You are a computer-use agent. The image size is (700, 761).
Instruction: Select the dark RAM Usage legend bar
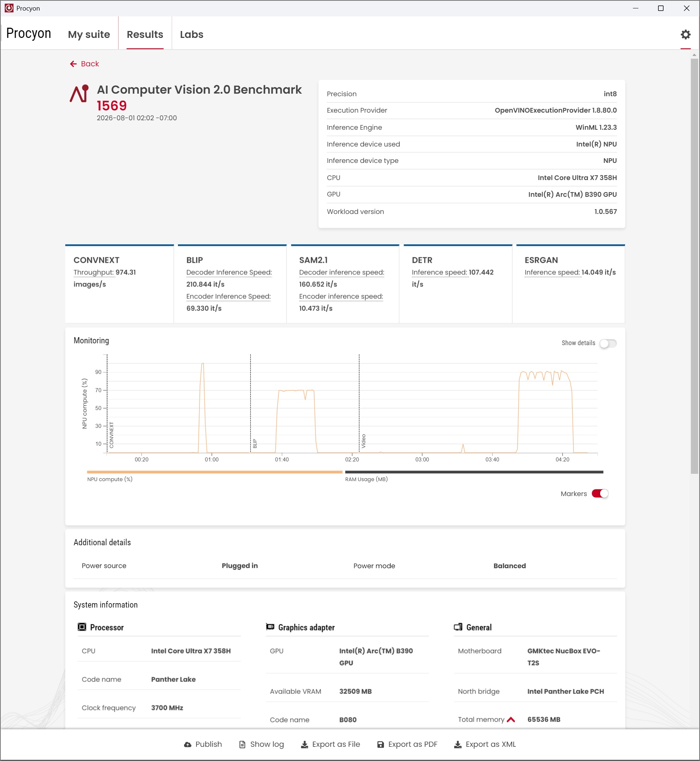[x=474, y=472]
